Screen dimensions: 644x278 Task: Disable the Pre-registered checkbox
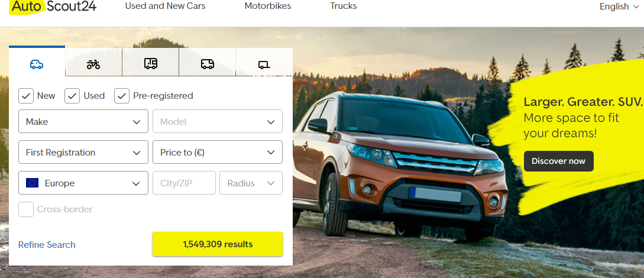coord(122,96)
